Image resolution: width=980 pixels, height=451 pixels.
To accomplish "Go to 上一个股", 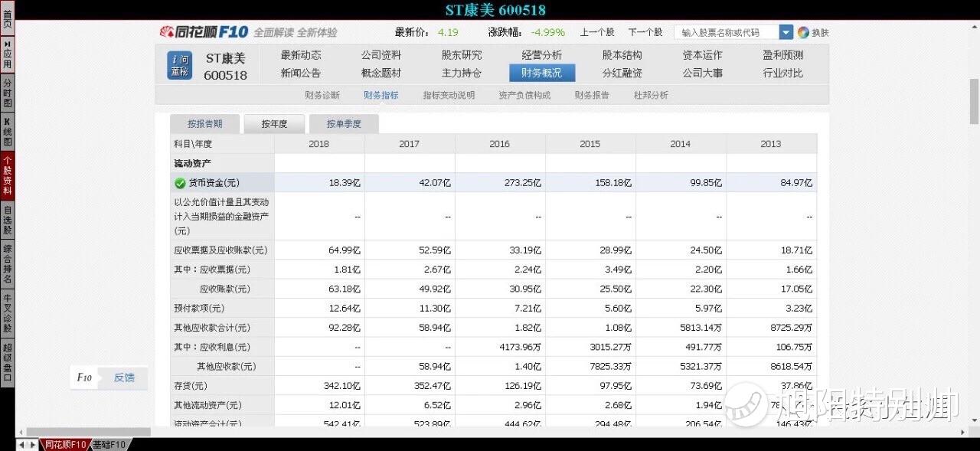I will [597, 32].
